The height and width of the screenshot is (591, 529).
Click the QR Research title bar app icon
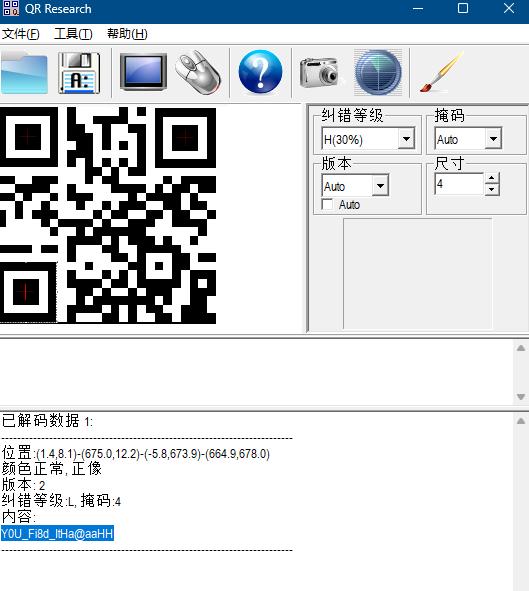pyautogui.click(x=11, y=8)
